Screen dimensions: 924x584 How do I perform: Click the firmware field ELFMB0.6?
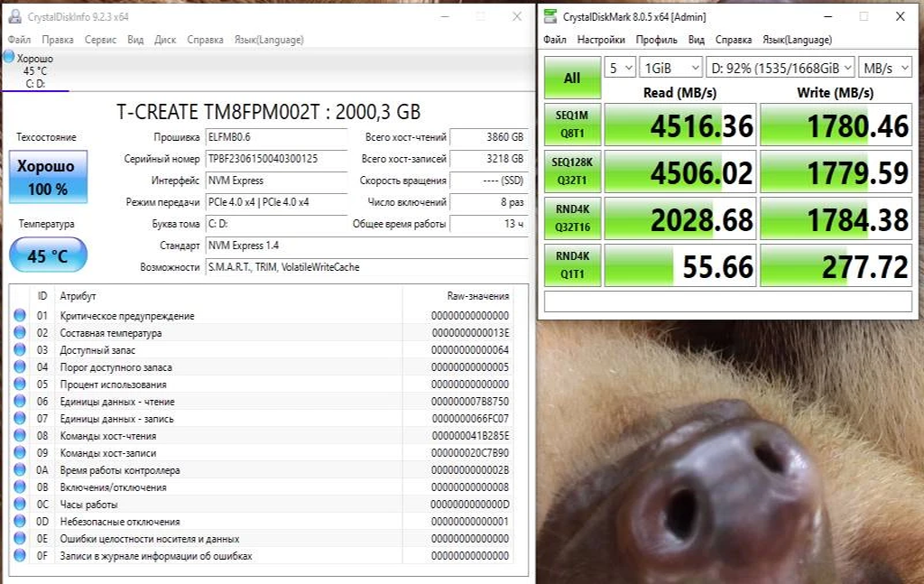click(276, 137)
